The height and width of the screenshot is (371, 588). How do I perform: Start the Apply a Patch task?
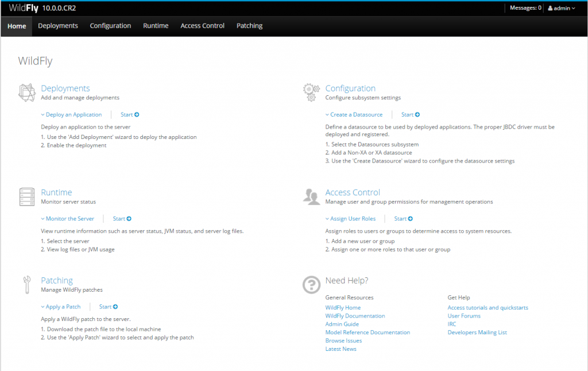click(109, 307)
